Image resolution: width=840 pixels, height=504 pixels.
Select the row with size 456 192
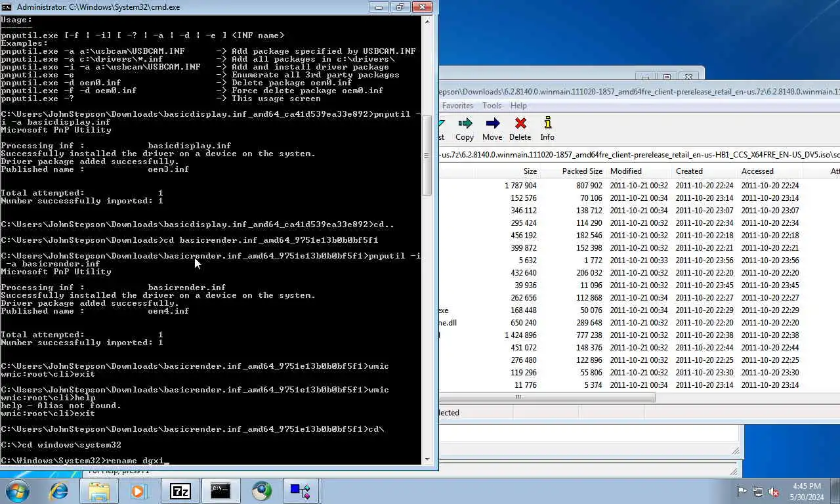pos(639,236)
